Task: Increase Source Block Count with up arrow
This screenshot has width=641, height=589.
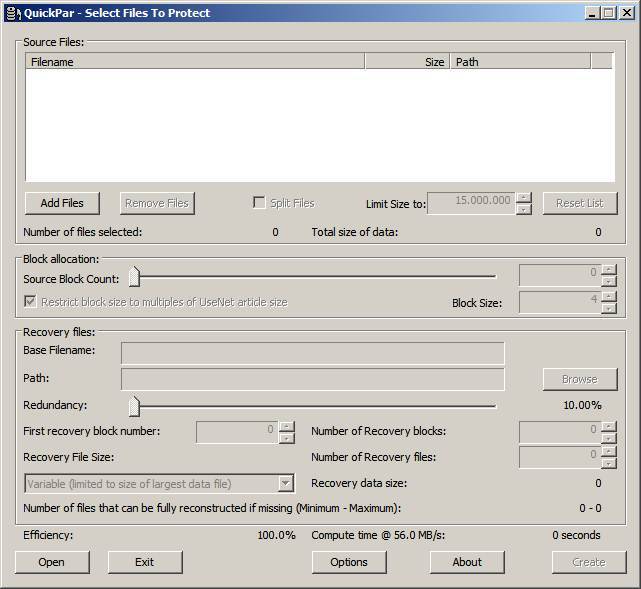Action: point(609,270)
